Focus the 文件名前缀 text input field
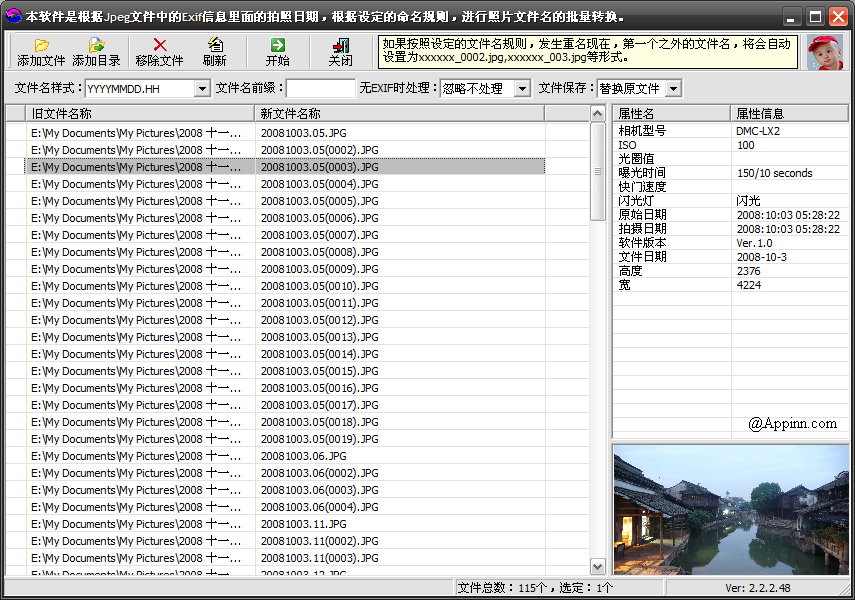 pyautogui.click(x=321, y=89)
